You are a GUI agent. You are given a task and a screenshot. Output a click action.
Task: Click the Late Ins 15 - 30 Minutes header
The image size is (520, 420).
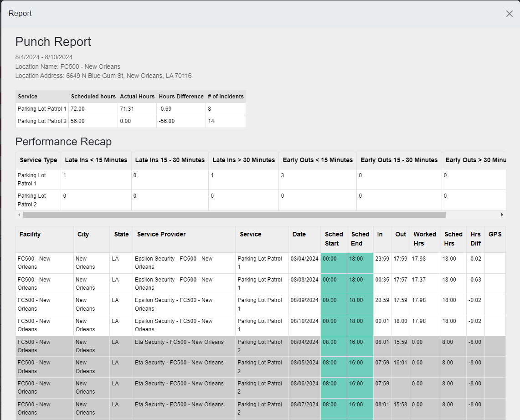click(x=170, y=160)
